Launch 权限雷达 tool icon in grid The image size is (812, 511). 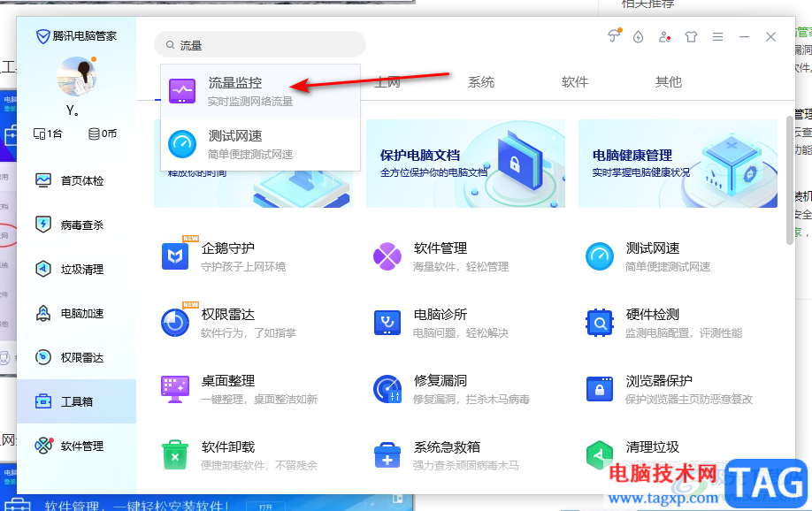[175, 323]
